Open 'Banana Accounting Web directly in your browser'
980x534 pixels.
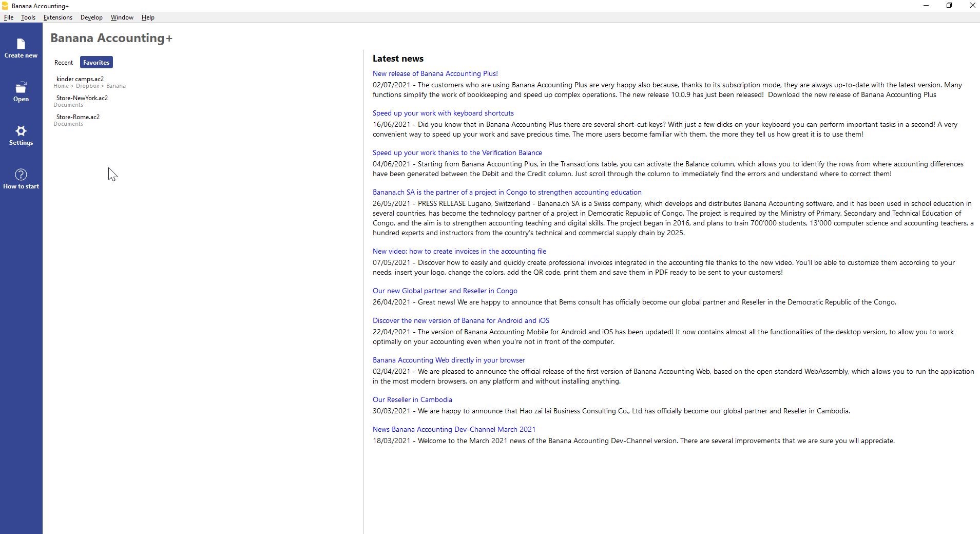[449, 360]
